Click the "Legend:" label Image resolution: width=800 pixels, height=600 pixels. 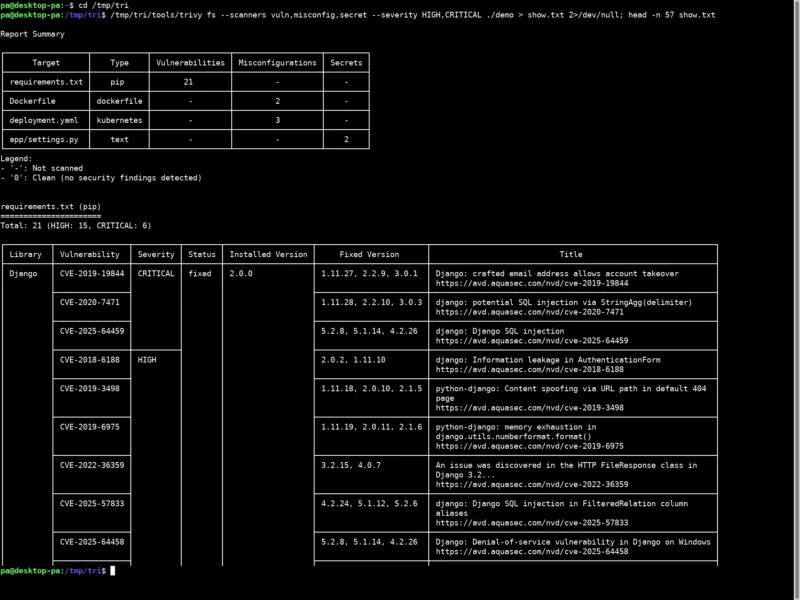tap(16, 159)
